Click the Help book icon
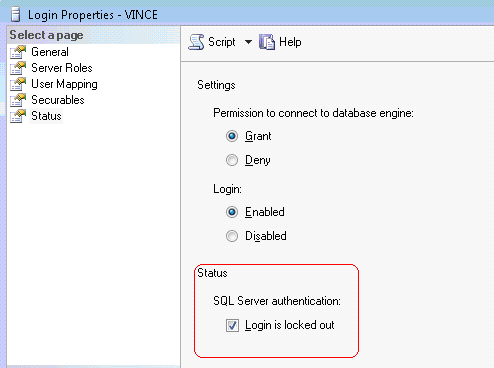 267,42
